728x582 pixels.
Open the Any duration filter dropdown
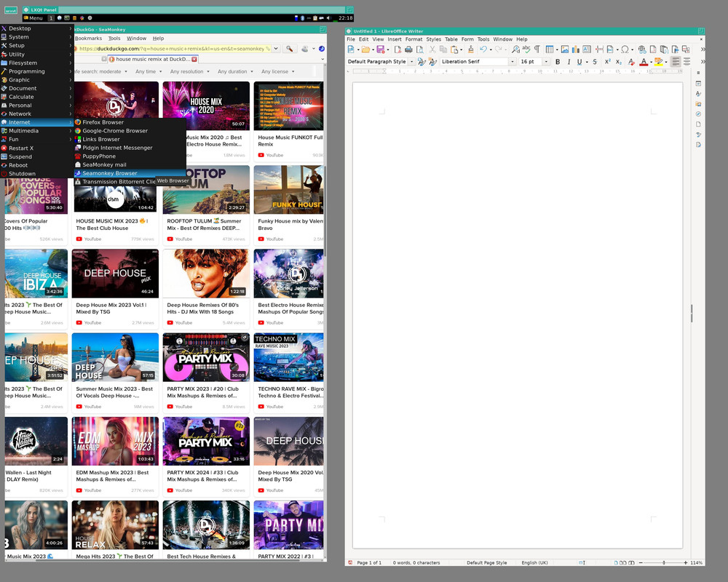tap(235, 71)
